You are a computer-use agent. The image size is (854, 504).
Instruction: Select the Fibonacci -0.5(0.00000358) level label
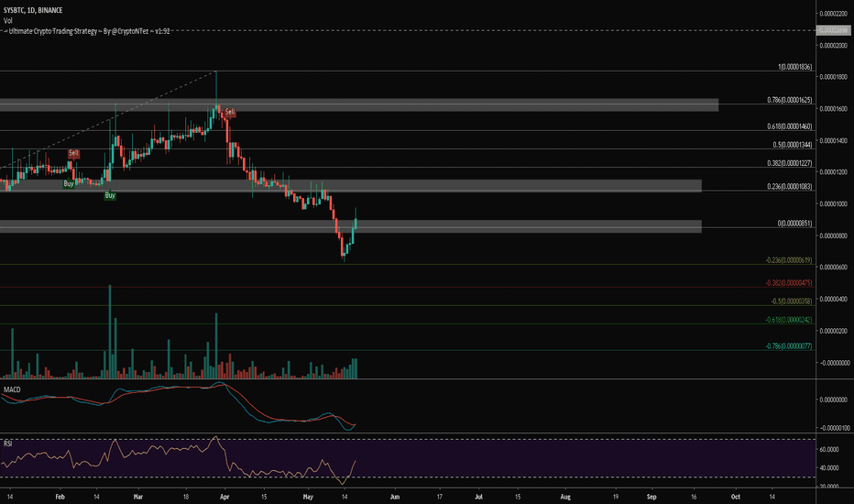click(x=792, y=301)
